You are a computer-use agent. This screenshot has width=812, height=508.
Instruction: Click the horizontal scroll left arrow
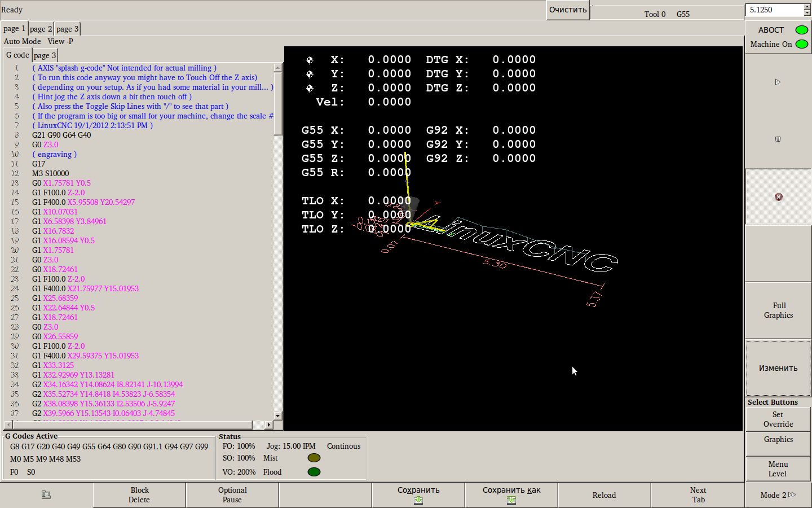point(8,424)
